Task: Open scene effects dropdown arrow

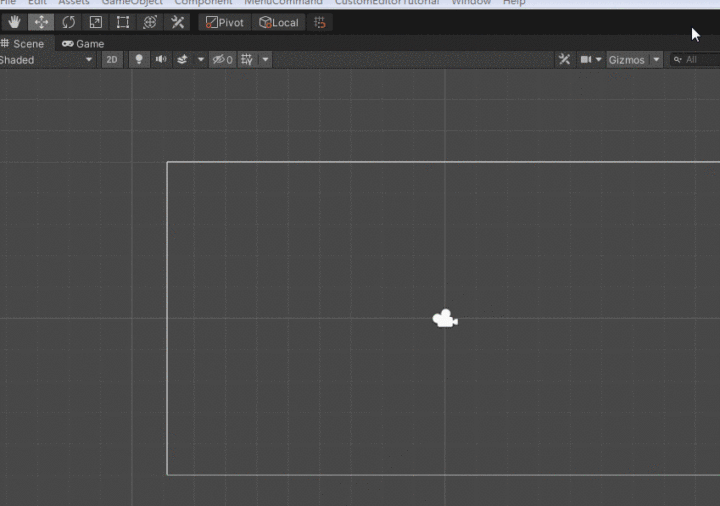Action: click(201, 60)
